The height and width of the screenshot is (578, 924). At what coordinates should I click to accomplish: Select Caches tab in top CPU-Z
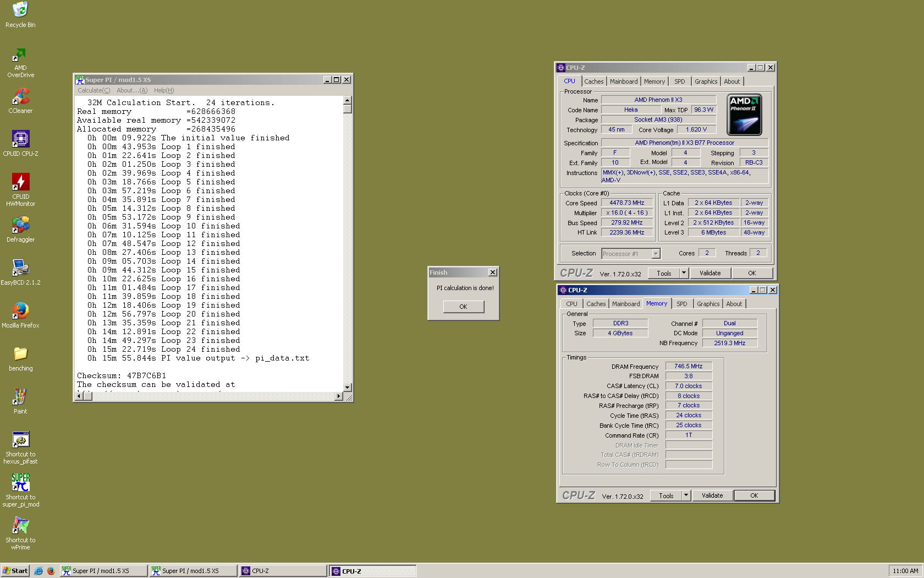coord(593,81)
